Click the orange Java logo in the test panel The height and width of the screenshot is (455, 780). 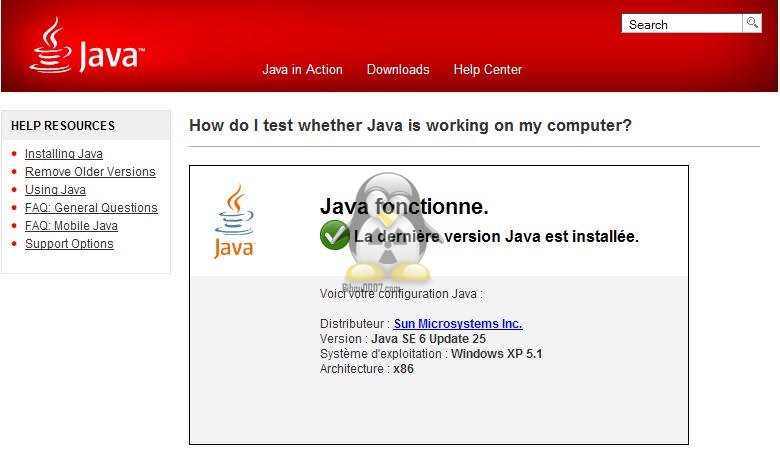point(234,221)
